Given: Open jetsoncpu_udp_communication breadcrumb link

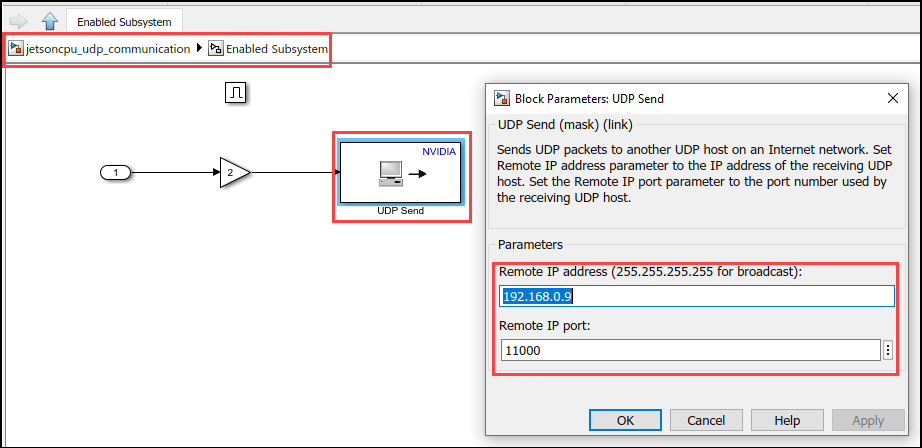Looking at the screenshot, I should coord(108,48).
